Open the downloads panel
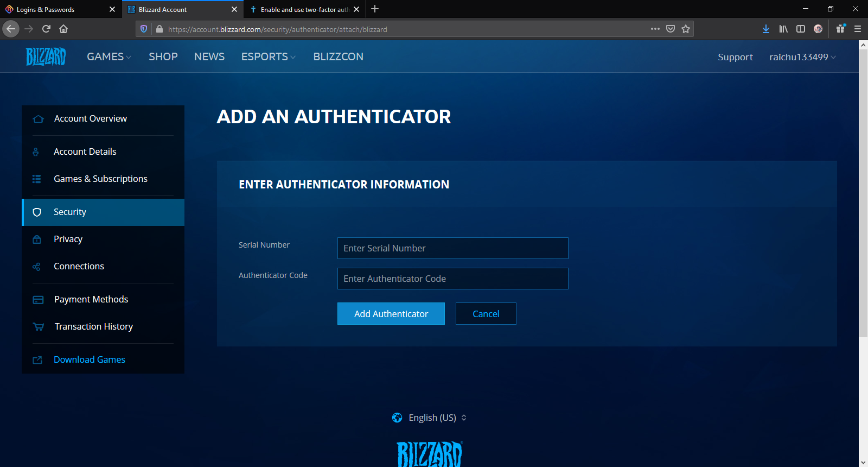Image resolution: width=868 pixels, height=467 pixels. pyautogui.click(x=766, y=29)
